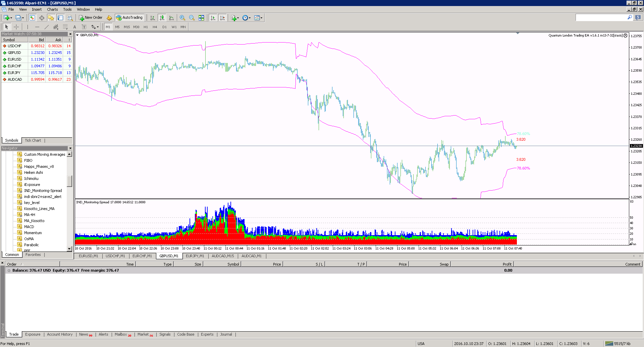Switch timeframe to M5

(x=117, y=27)
